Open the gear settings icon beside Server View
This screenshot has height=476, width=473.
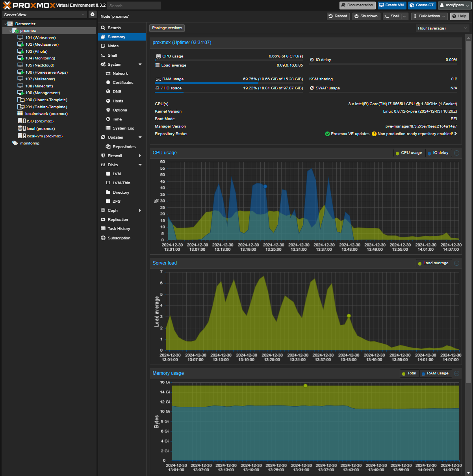[92, 15]
